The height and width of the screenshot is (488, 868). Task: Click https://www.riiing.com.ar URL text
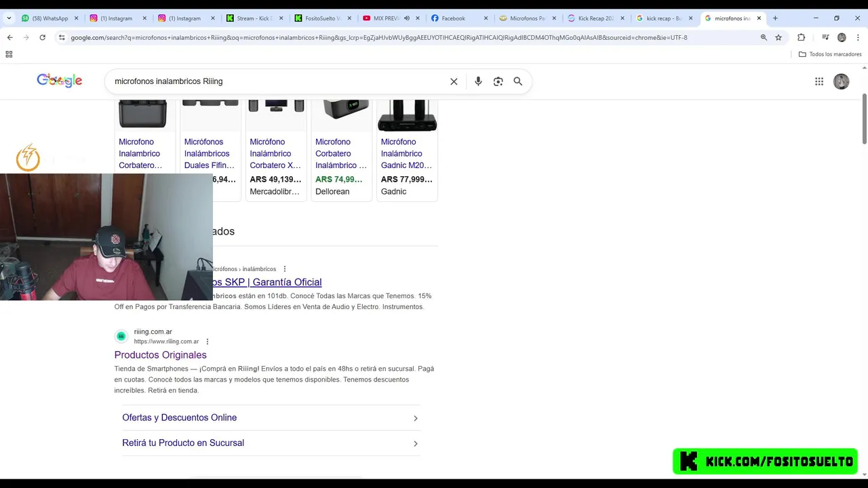pyautogui.click(x=166, y=342)
